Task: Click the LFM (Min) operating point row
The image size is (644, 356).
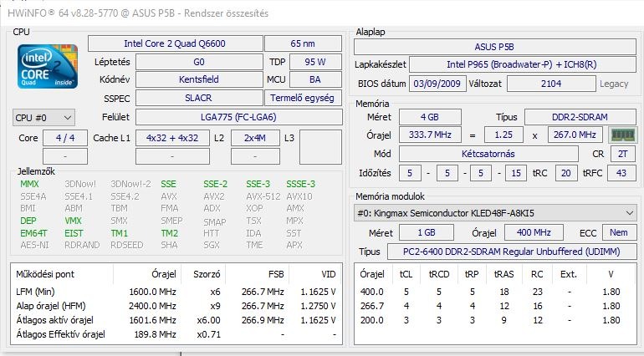Action: (x=177, y=291)
